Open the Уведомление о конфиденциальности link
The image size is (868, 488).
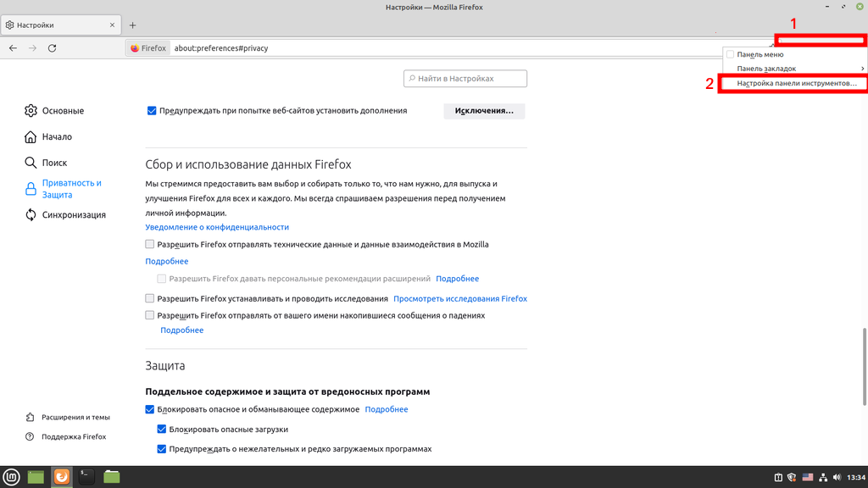tap(217, 227)
